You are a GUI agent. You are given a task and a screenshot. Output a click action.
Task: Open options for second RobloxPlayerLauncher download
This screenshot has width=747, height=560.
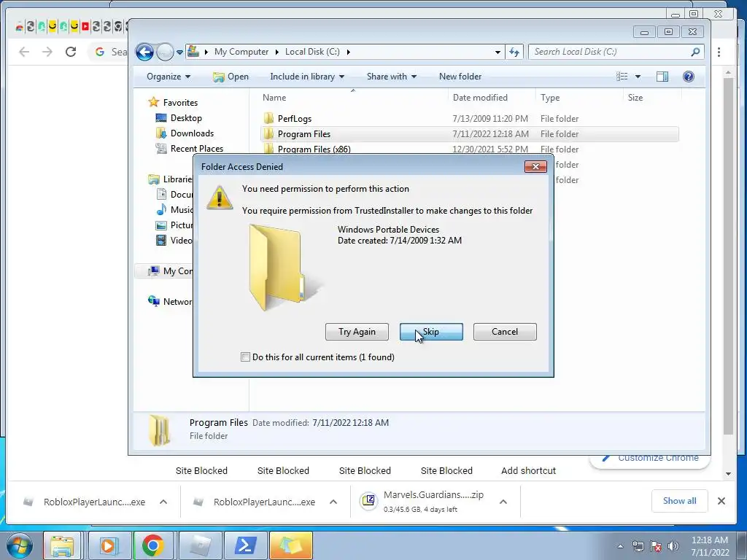[333, 502]
